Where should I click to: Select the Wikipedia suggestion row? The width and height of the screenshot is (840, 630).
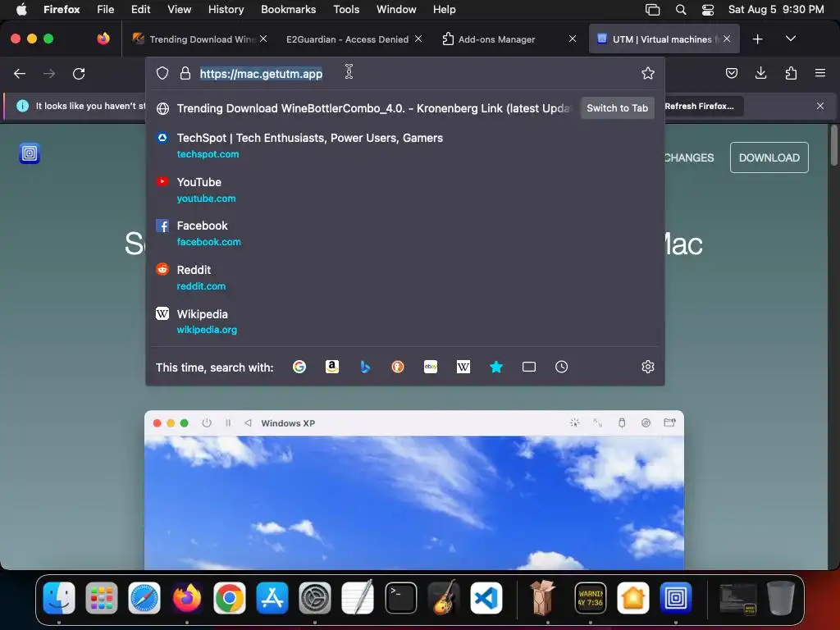tap(405, 322)
